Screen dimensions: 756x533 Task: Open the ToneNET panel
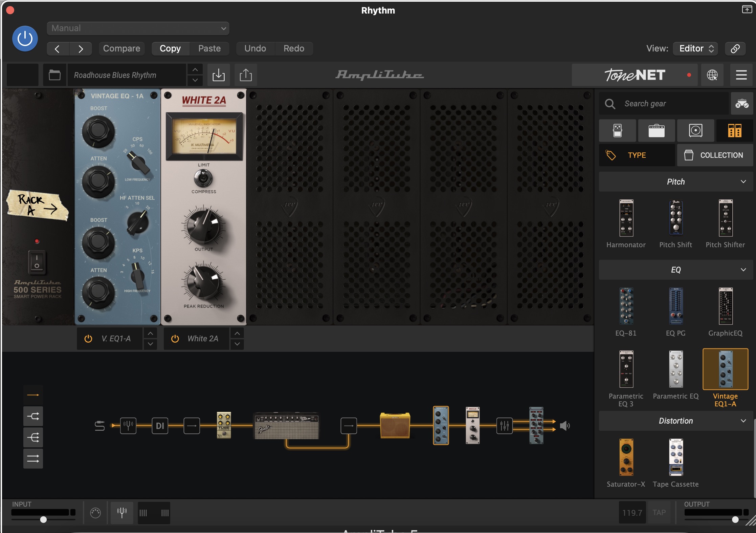pos(635,75)
